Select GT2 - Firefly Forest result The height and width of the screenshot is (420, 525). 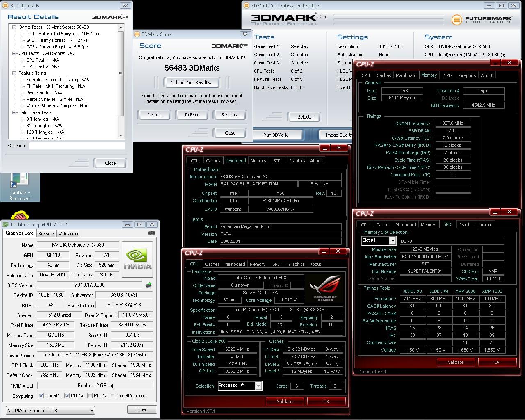57,40
